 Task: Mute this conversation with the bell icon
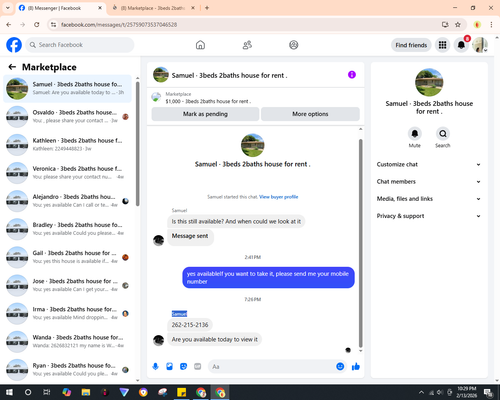415,134
